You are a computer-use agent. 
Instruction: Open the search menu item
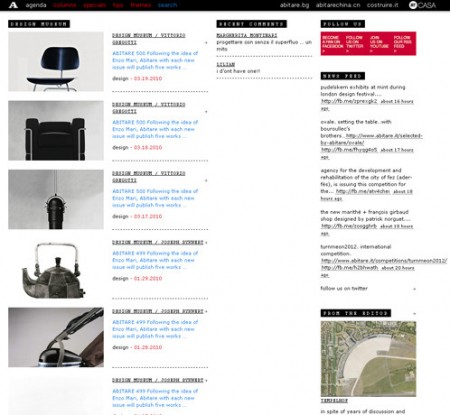coord(167,5)
